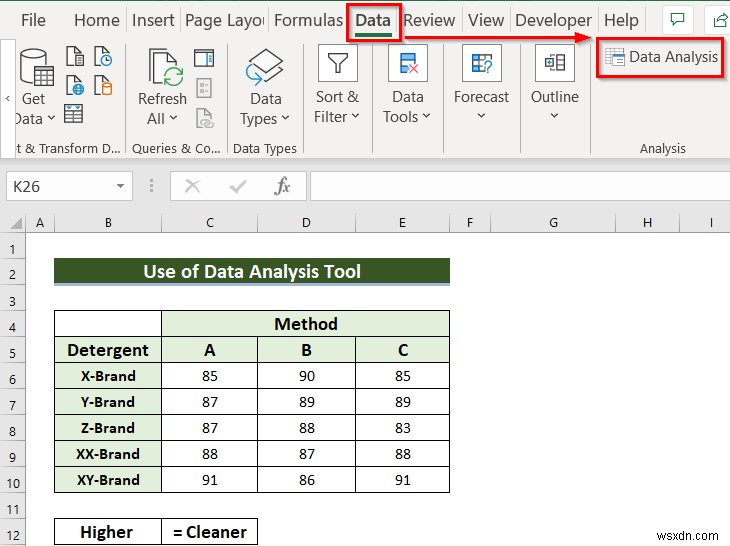Open Queries & Connections pane icon

[x=204, y=58]
